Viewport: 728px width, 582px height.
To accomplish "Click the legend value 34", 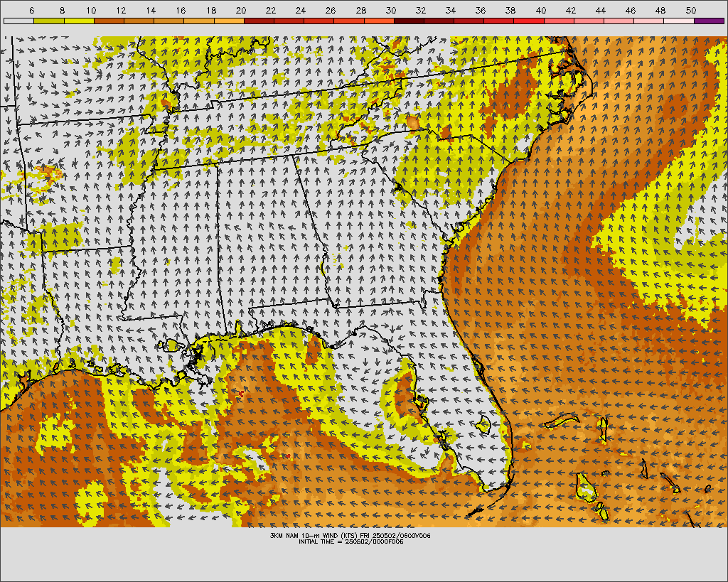I will pyautogui.click(x=450, y=10).
